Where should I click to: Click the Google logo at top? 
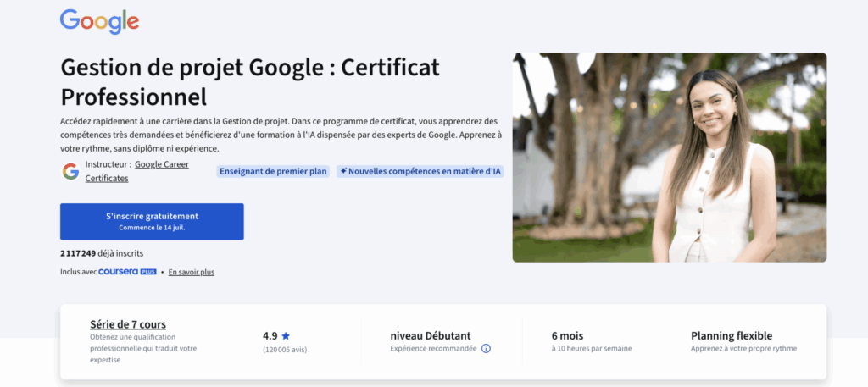tap(100, 21)
